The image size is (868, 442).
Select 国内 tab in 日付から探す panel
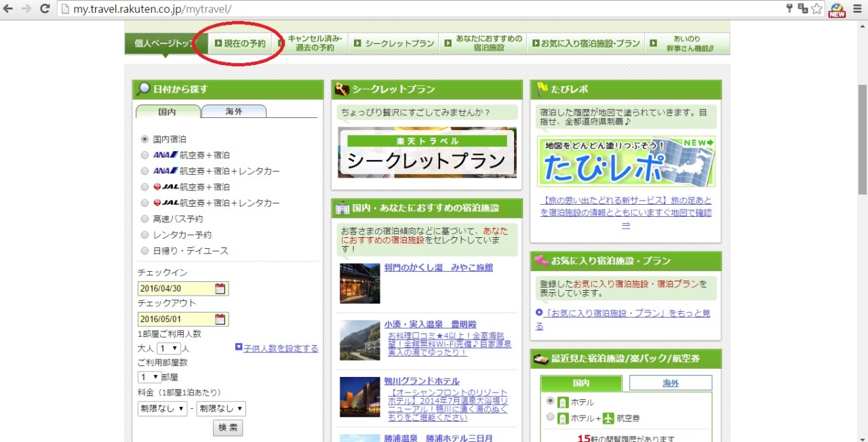click(168, 112)
